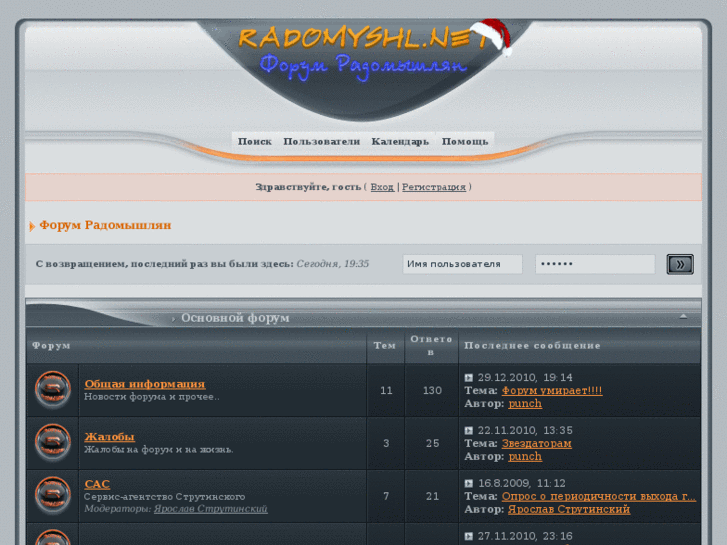The width and height of the screenshot is (727, 545).
Task: Focus the Имя пользователя input field
Action: (x=462, y=264)
